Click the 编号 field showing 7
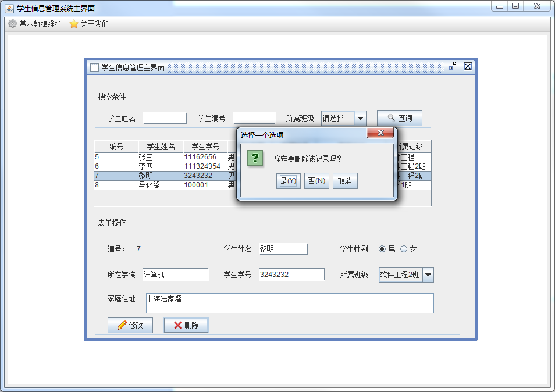The width and height of the screenshot is (555, 392). (x=161, y=249)
